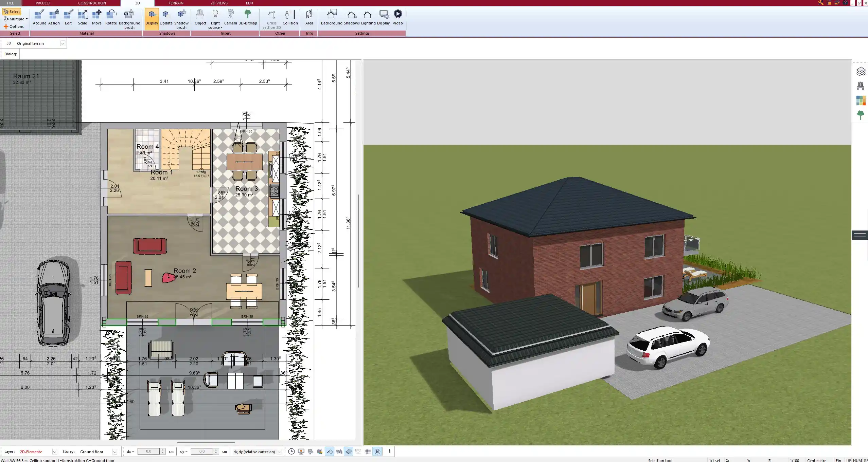Click the Options button
Screen dimensions: 868x462
pyautogui.click(x=14, y=26)
